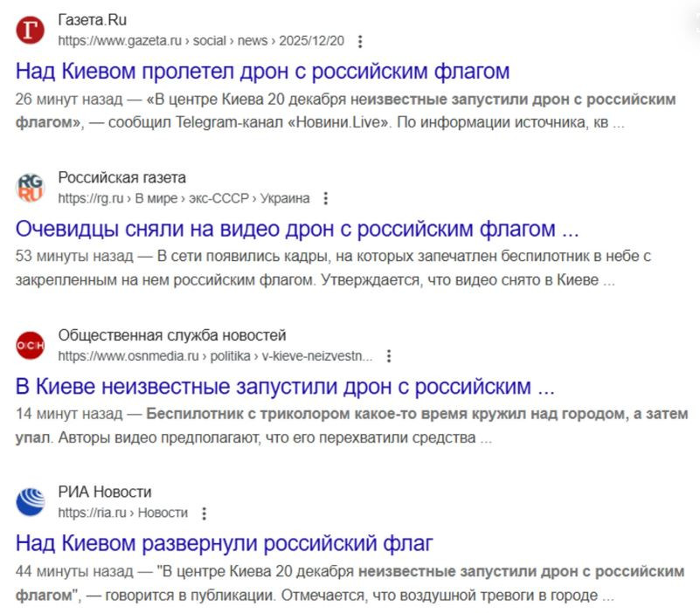Open headline "В Киеве неизвестные запустили дрон"
Image resolution: width=700 pixels, height=613 pixels.
coord(285,386)
